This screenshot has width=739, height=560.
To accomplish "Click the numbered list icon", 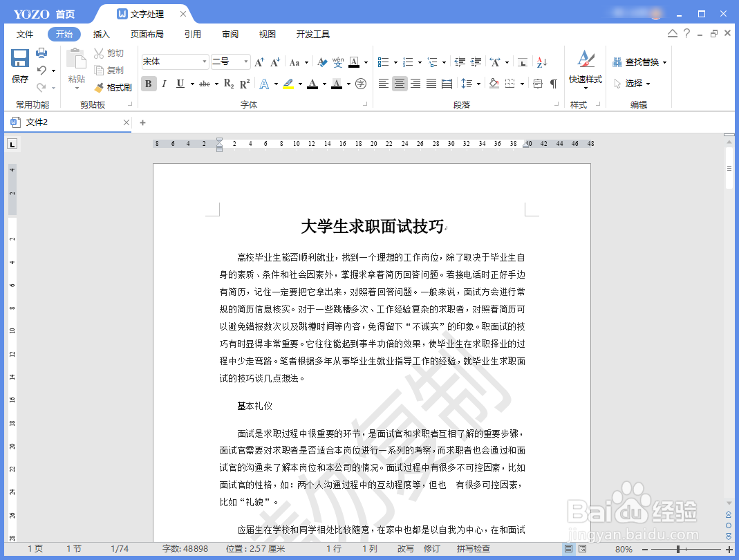I will click(x=408, y=62).
